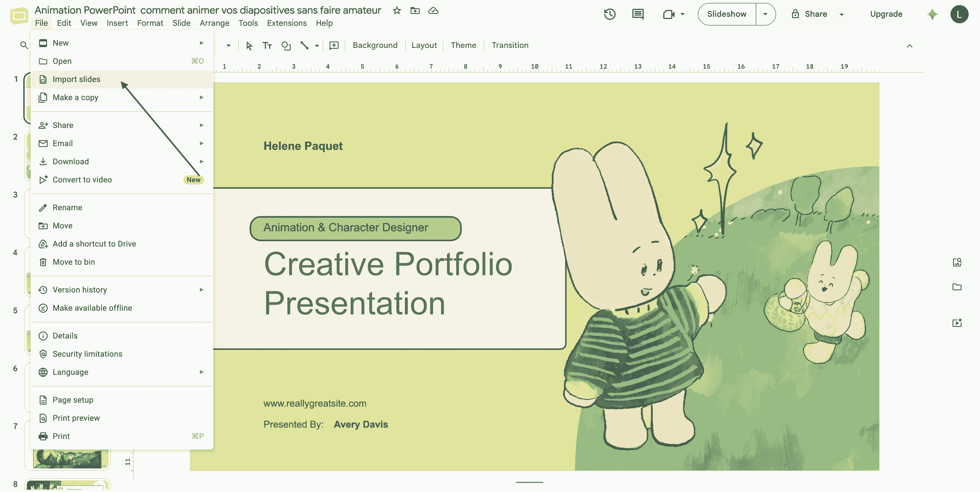Choose the Select arrow cursor tool
The height and width of the screenshot is (492, 980).
point(249,45)
